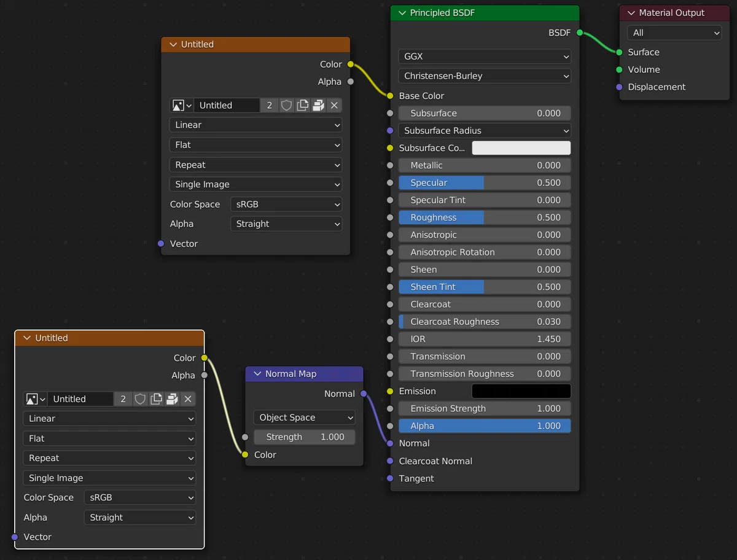
Task: Click the Clearcoat Roughness slider
Action: tap(485, 322)
